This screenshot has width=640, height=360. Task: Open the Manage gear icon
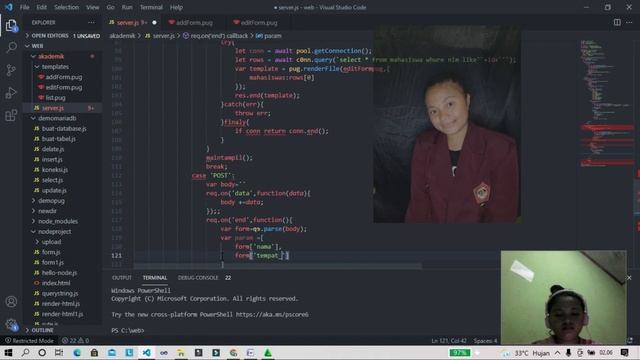point(11,324)
